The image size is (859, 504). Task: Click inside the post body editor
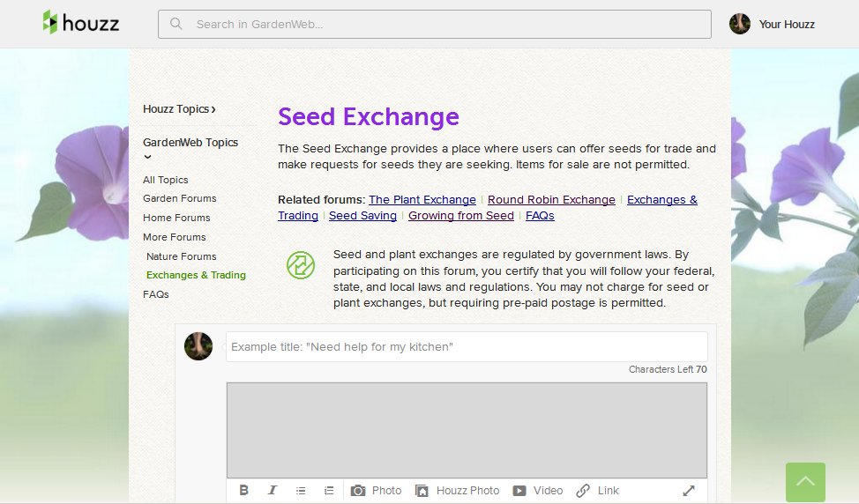pyautogui.click(x=467, y=430)
